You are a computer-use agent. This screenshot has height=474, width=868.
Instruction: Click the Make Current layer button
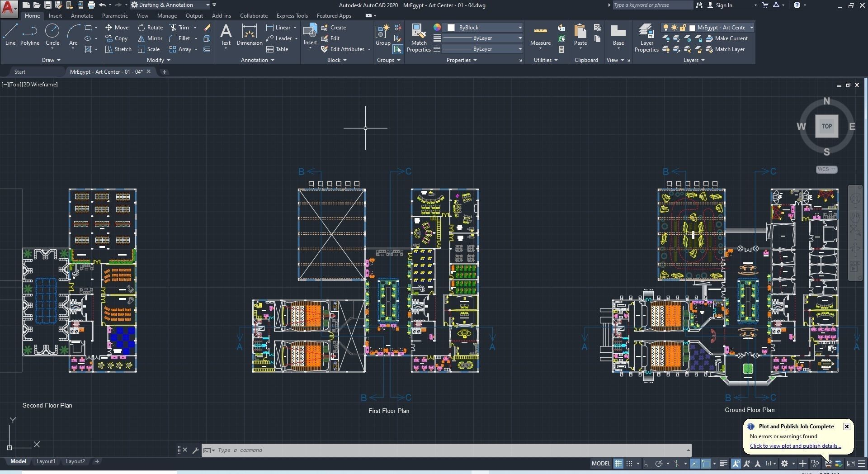click(x=726, y=38)
